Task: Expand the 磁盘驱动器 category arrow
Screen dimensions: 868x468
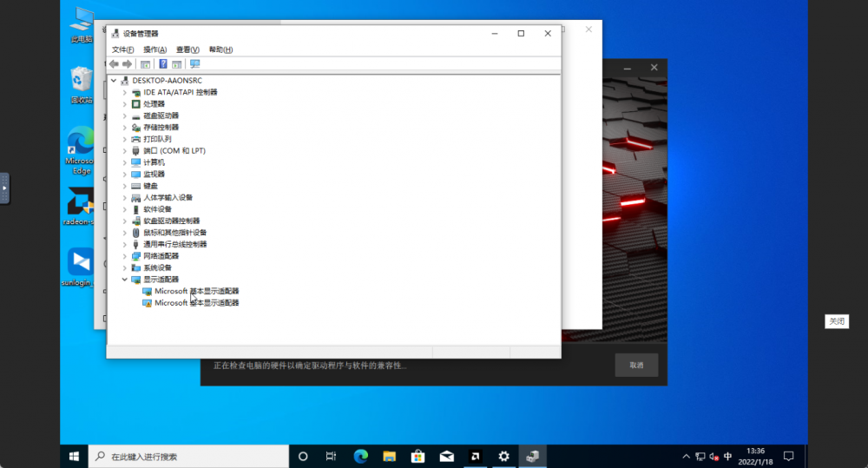Action: coord(124,115)
